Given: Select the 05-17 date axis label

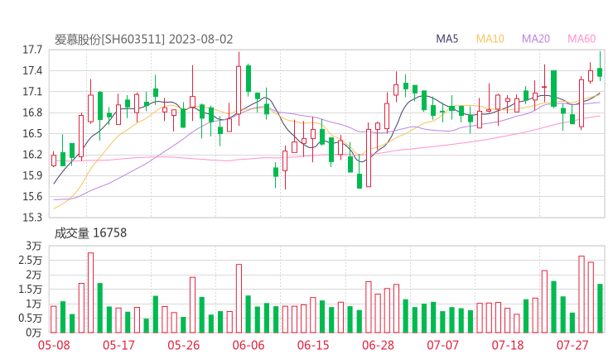Looking at the screenshot, I should (x=118, y=345).
